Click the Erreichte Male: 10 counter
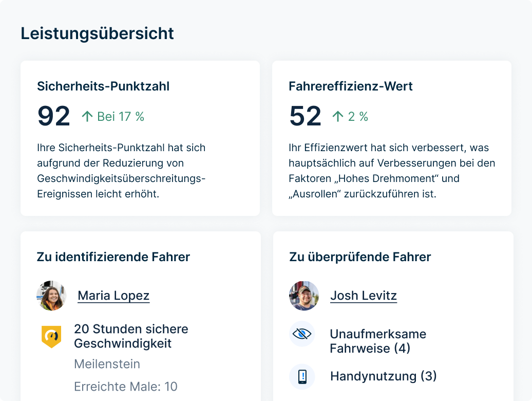The image size is (532, 401). pyautogui.click(x=125, y=387)
